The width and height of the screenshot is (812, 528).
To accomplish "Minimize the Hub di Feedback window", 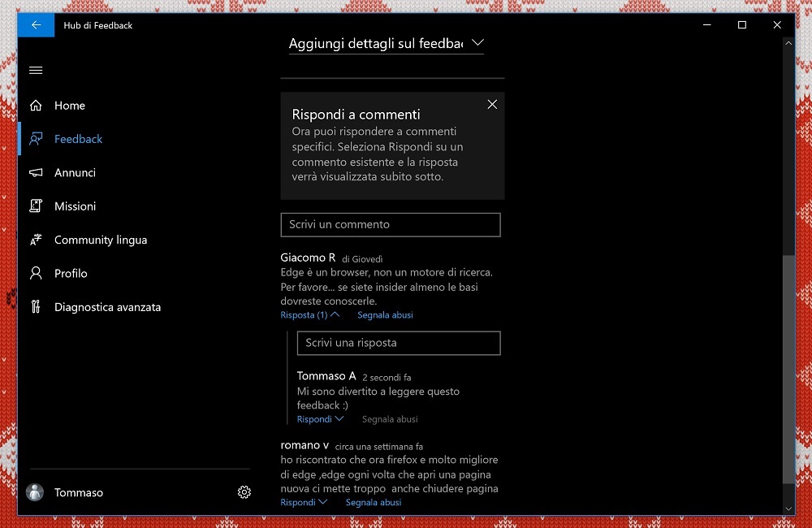I will [x=707, y=25].
